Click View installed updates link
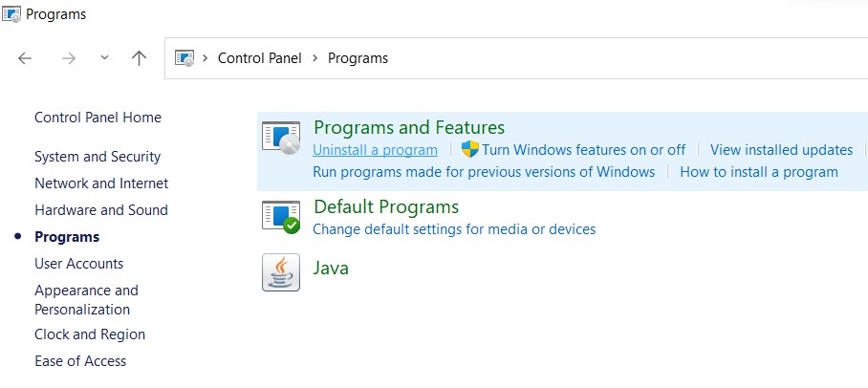 (x=782, y=150)
